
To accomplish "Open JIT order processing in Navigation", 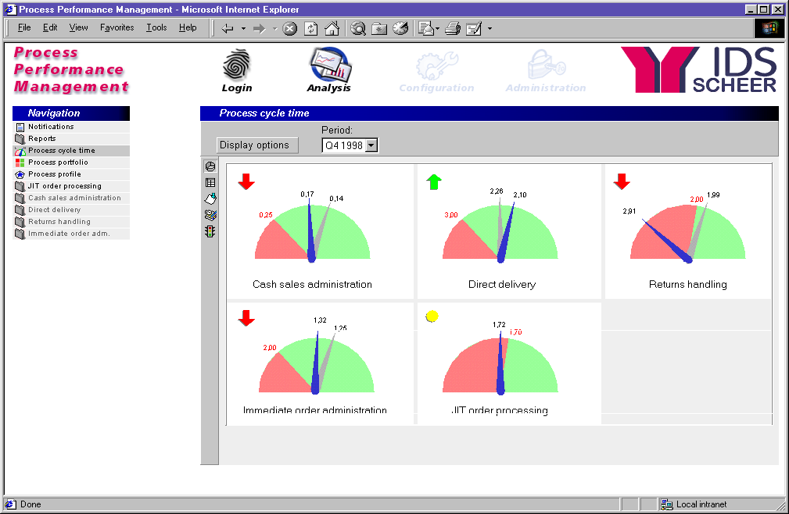I will coord(64,186).
